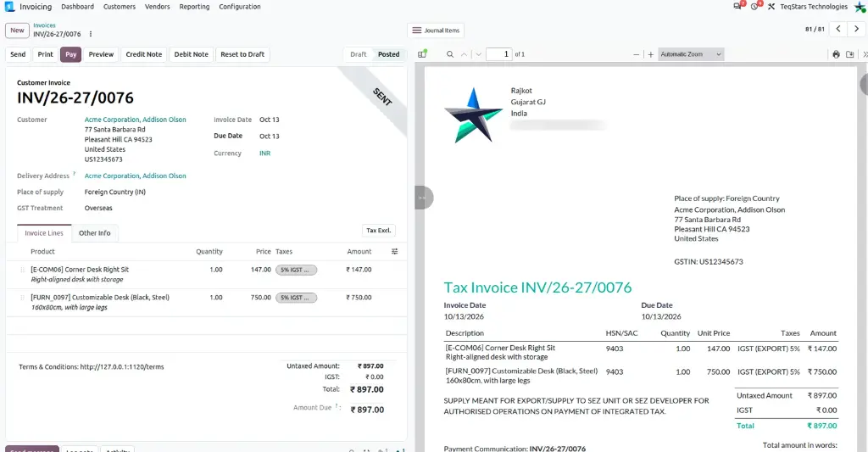Click the Send button

(x=18, y=54)
